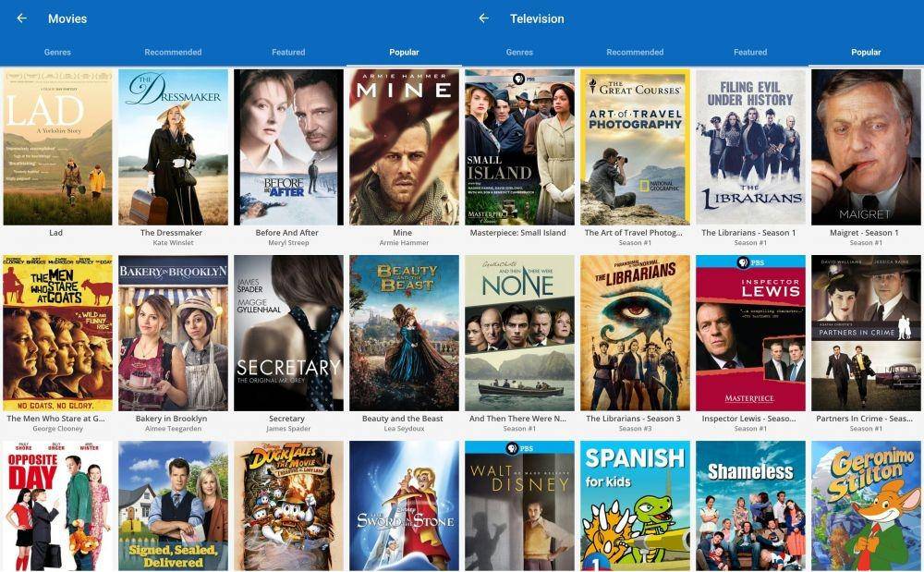The image size is (924, 572).
Task: Click 'Maigret - Season 1' title text
Action: point(865,233)
